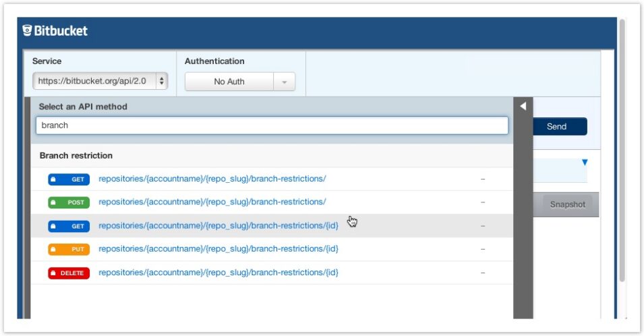This screenshot has height=336, width=644.
Task: Click the Snapshot button
Action: (x=567, y=204)
